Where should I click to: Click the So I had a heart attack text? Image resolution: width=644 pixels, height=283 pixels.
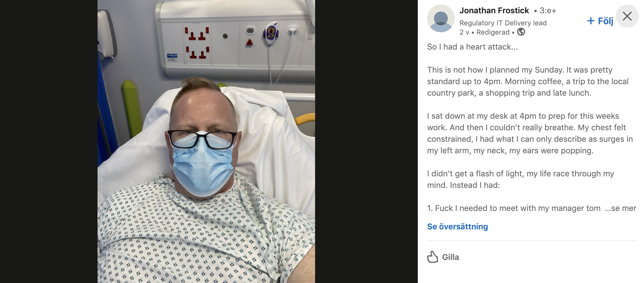tap(472, 47)
